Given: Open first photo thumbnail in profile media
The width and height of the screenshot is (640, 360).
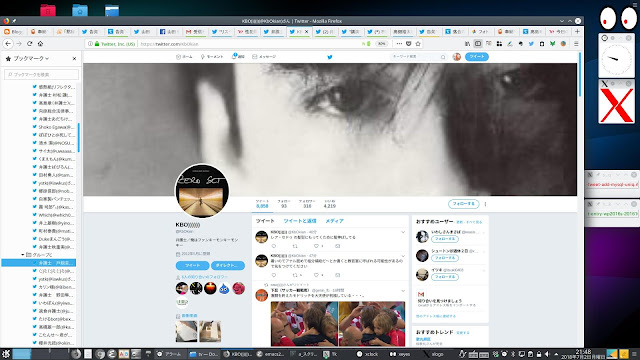Looking at the screenshot, I should click(186, 331).
